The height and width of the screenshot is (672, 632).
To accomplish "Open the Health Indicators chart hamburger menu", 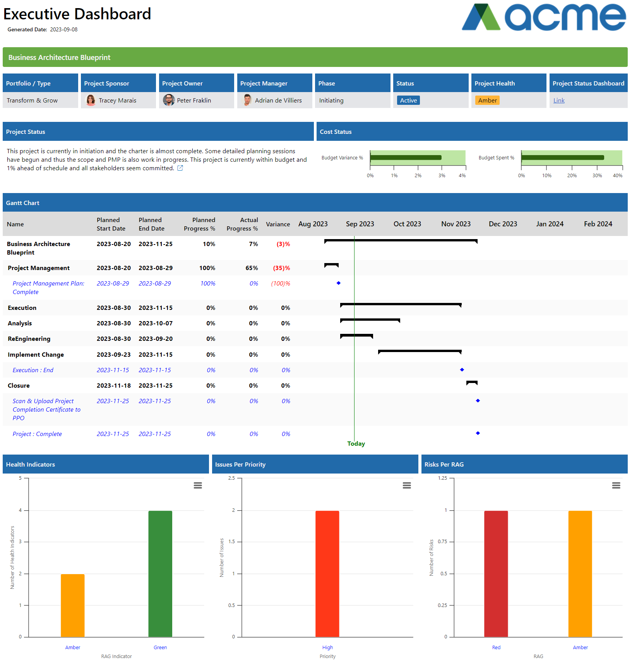I will click(198, 485).
